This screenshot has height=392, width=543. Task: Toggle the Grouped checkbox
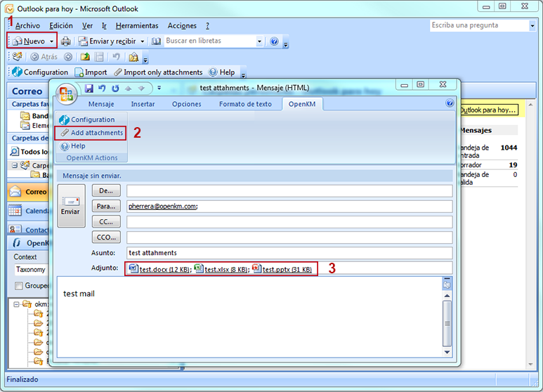[x=19, y=286]
